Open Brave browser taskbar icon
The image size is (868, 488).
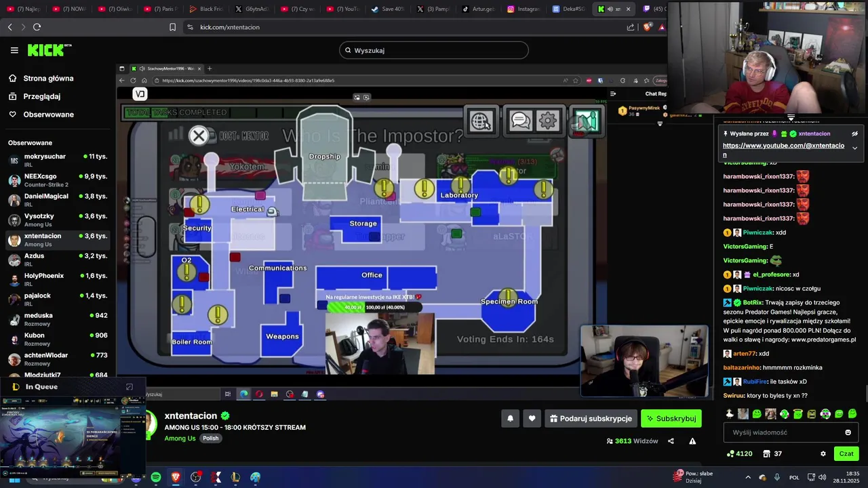click(176, 477)
